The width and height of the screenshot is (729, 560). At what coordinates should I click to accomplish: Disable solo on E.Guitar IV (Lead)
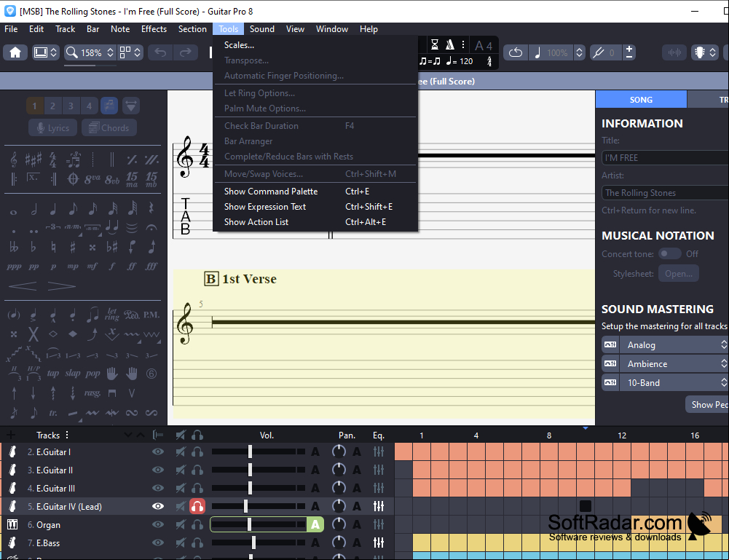pos(197,506)
